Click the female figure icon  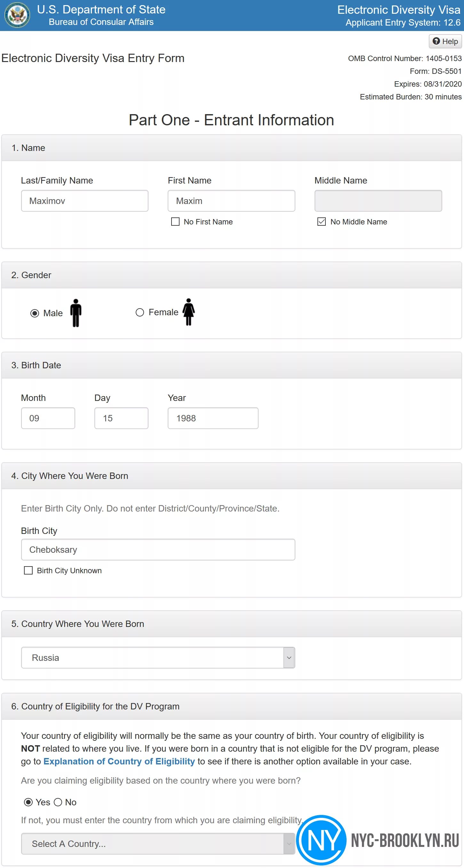(188, 312)
